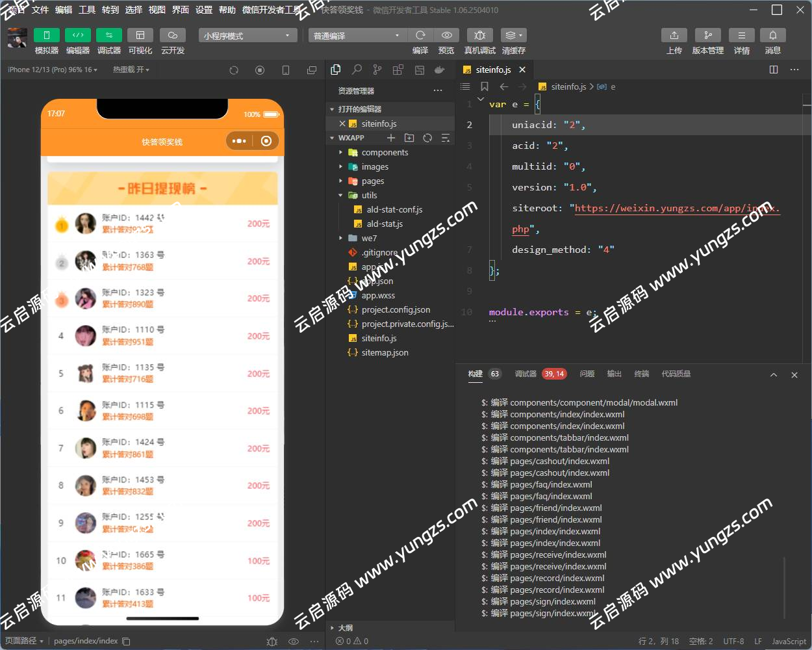
Task: Open the 普通编译 compile mode dropdown
Action: pos(356,36)
